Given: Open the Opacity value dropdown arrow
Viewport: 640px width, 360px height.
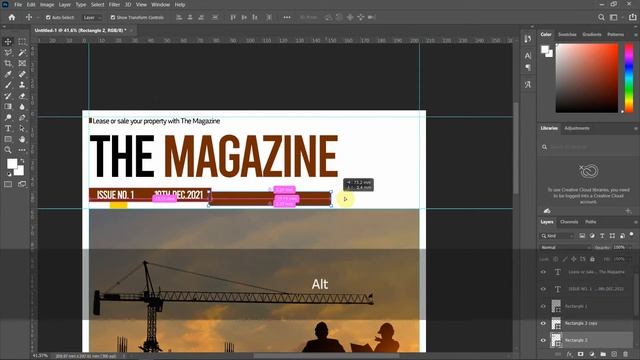Looking at the screenshot, I should pyautogui.click(x=629, y=248).
